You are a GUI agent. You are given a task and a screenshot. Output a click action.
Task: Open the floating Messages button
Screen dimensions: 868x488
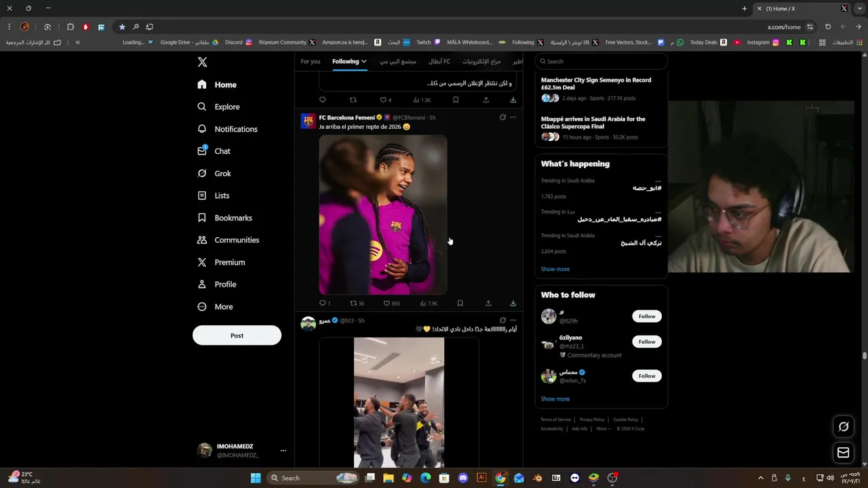pos(844,453)
